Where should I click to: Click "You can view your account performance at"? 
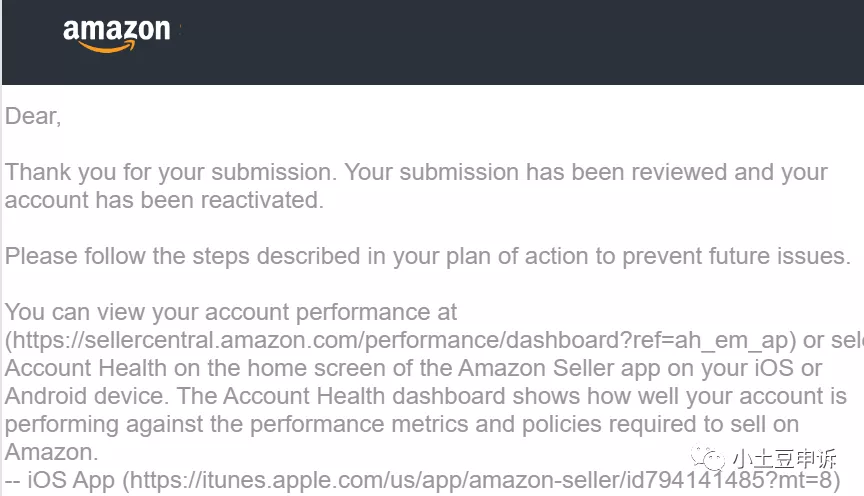coord(231,312)
